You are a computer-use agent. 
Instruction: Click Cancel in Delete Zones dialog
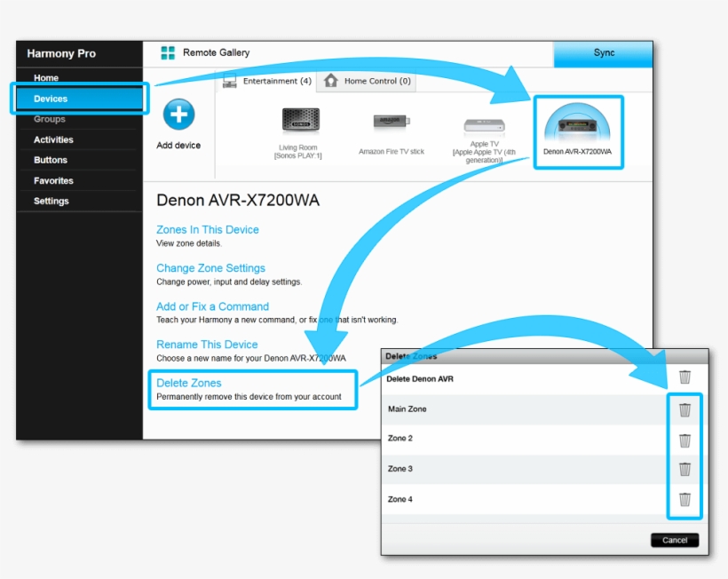pos(675,540)
